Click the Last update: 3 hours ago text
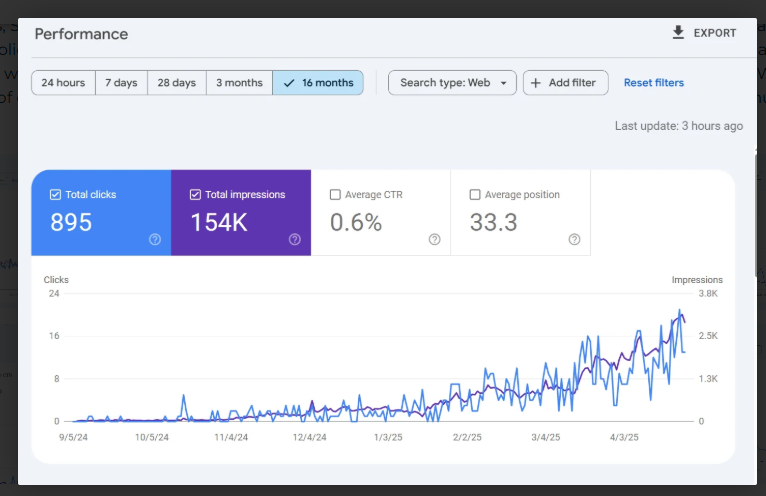This screenshot has height=496, width=766. pos(679,126)
